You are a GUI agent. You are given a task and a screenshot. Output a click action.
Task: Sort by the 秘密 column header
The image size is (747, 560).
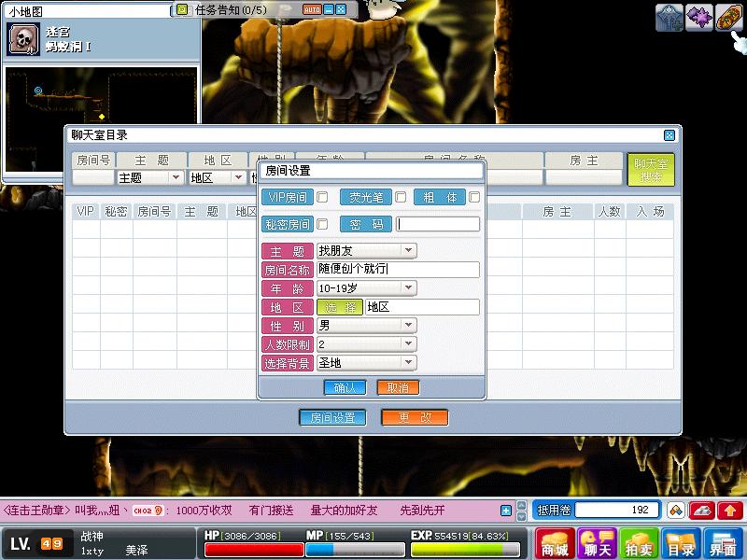[x=116, y=212]
